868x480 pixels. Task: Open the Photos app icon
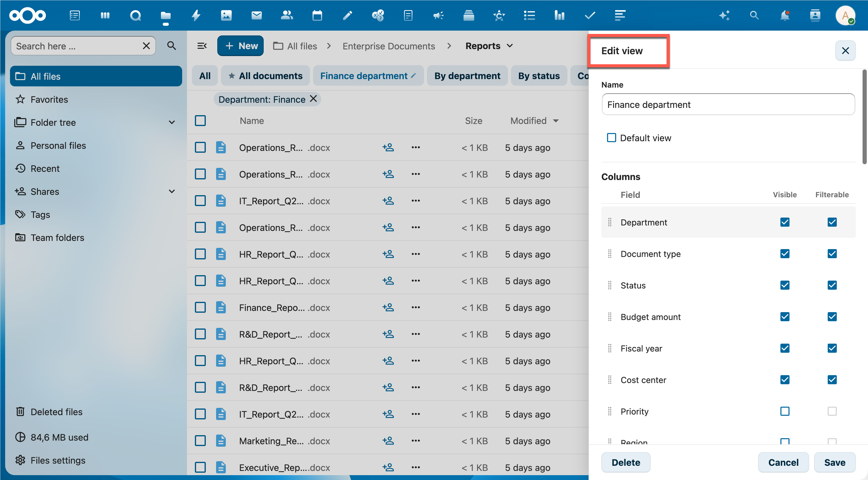226,15
